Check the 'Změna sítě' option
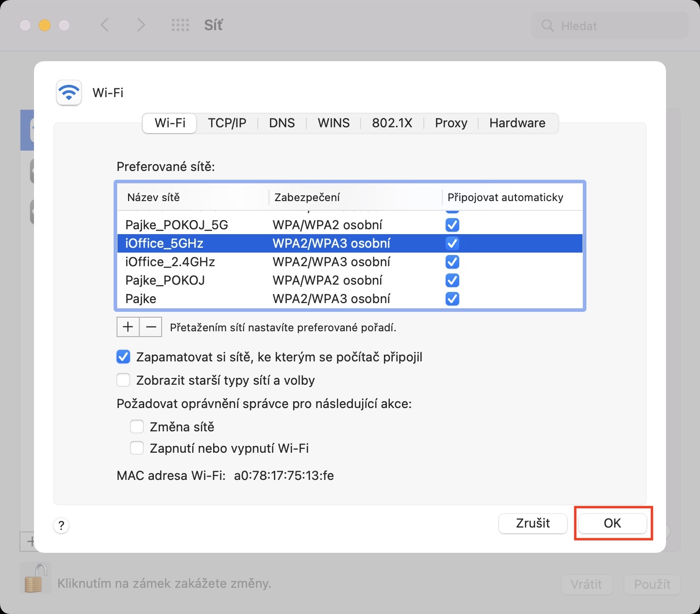 coord(137,426)
